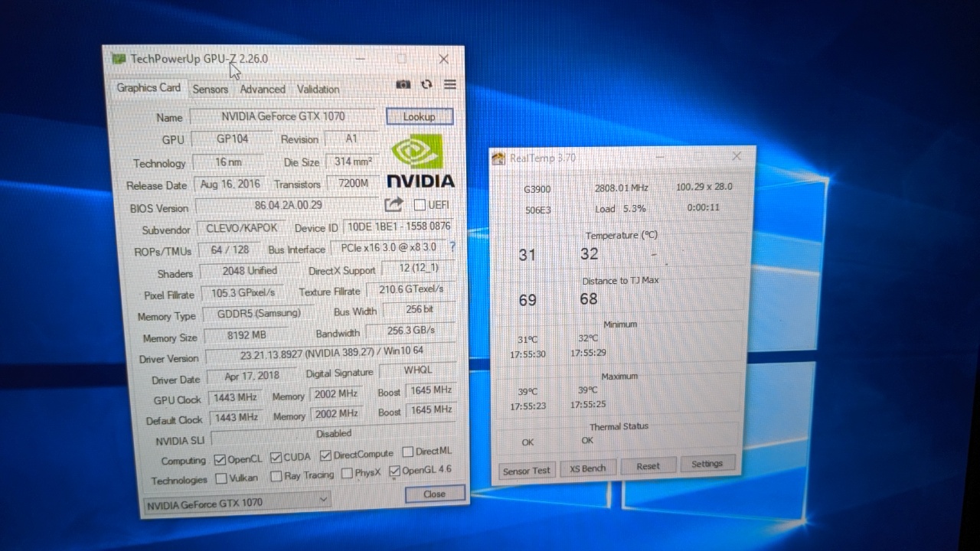Click the Release Date field

[x=230, y=184]
